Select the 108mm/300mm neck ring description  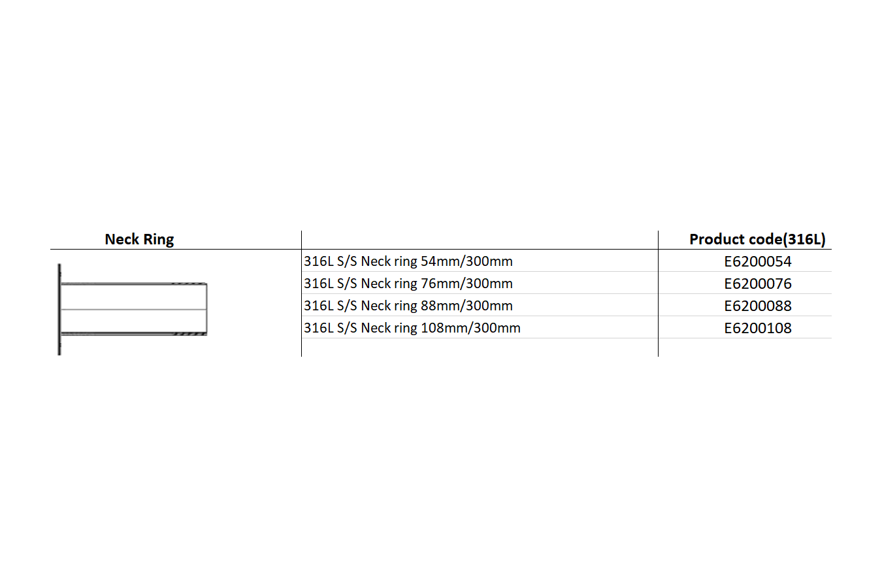(412, 328)
